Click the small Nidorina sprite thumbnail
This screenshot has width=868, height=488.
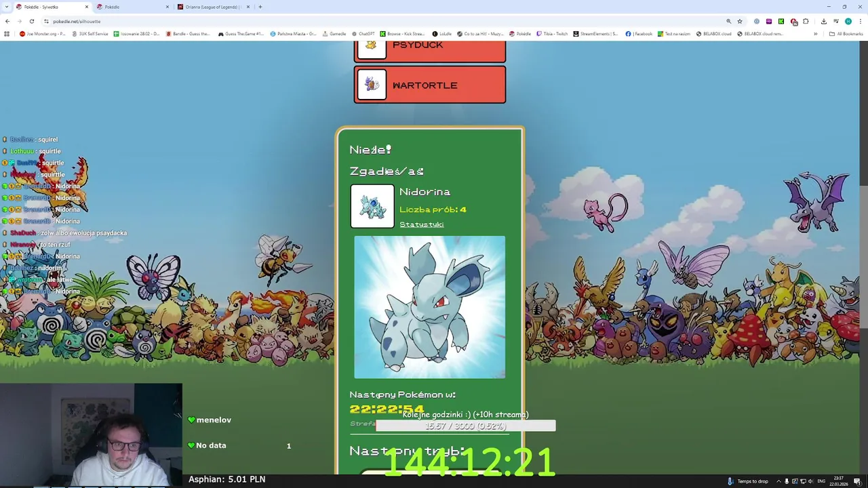[x=372, y=207]
